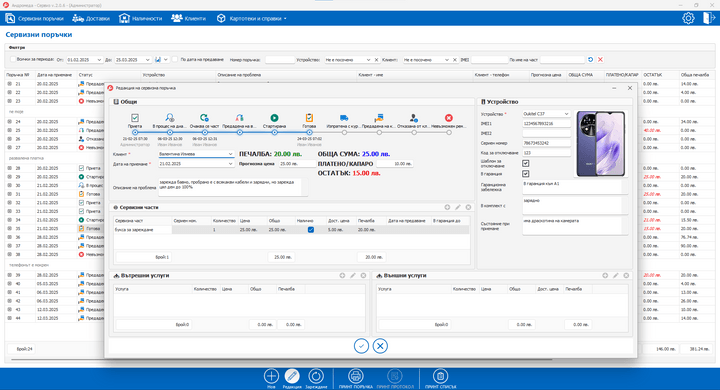Click the Стартирана timeline marker
The height and width of the screenshot is (390, 720).
pos(274,132)
